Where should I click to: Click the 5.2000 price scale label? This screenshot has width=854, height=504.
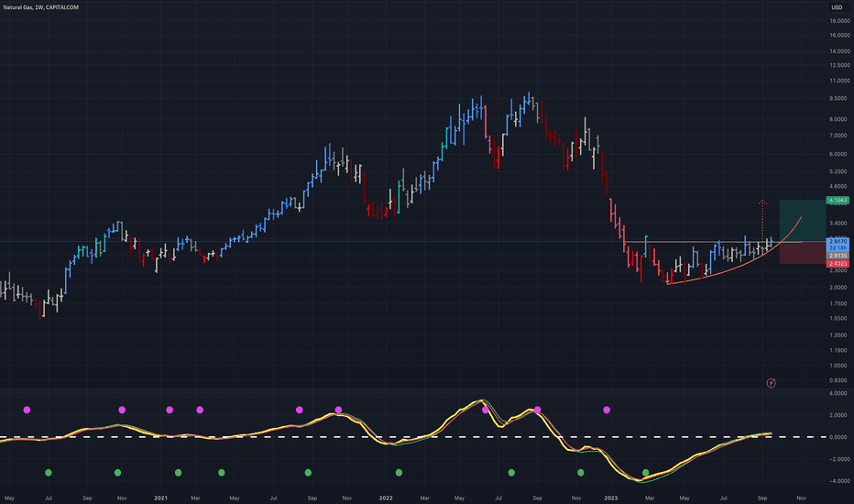(x=839, y=171)
